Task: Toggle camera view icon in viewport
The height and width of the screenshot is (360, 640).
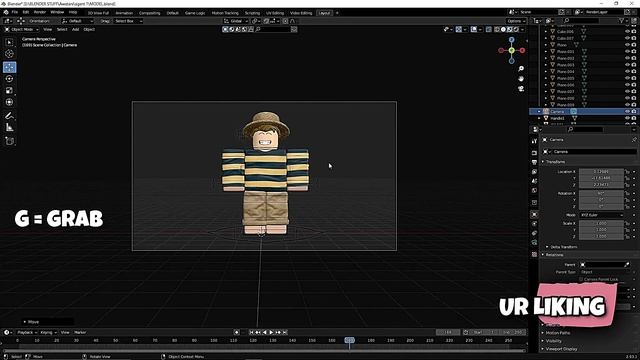Action: click(521, 89)
